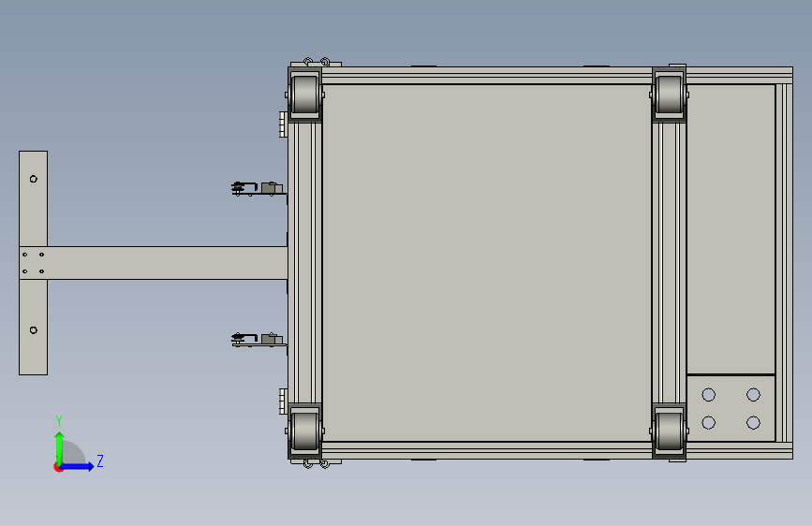Click the red origin dot of the triad
Image resolution: width=812 pixels, height=526 pixels.
pyautogui.click(x=58, y=467)
